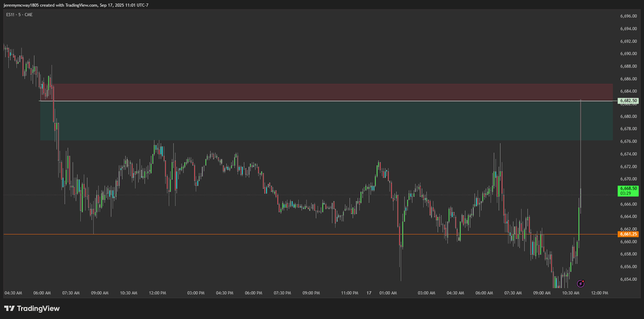Click the green 6,668.50 current price label

coord(628,190)
